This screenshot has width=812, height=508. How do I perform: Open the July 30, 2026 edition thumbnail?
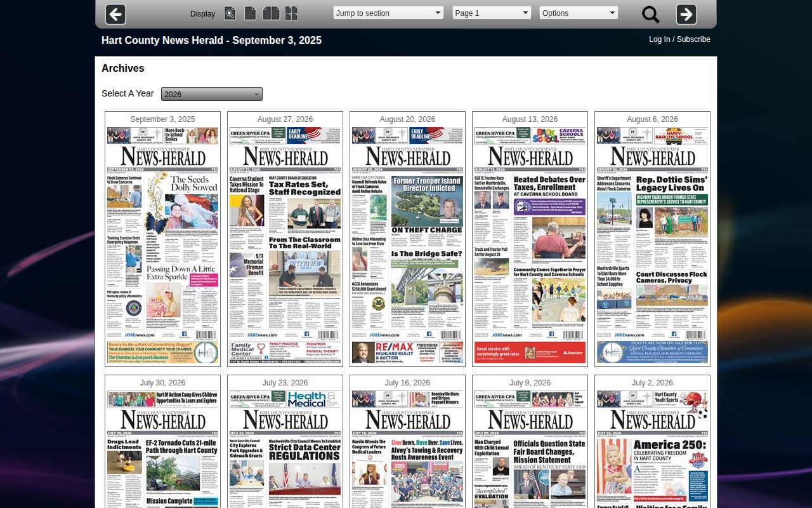click(162, 449)
